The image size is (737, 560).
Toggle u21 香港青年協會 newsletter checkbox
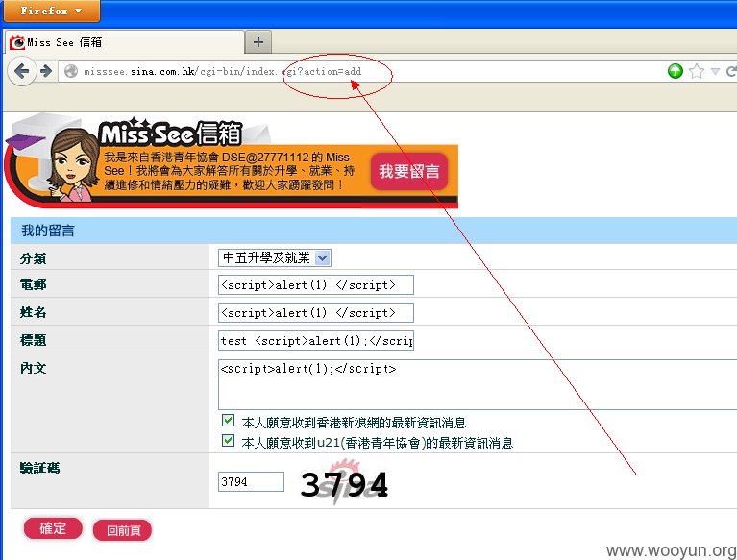228,441
